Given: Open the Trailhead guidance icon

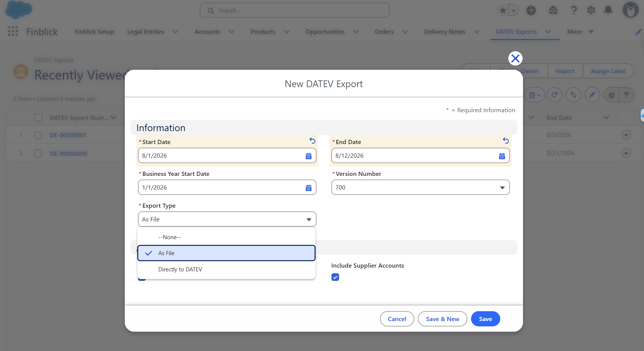Looking at the screenshot, I should 553,10.
